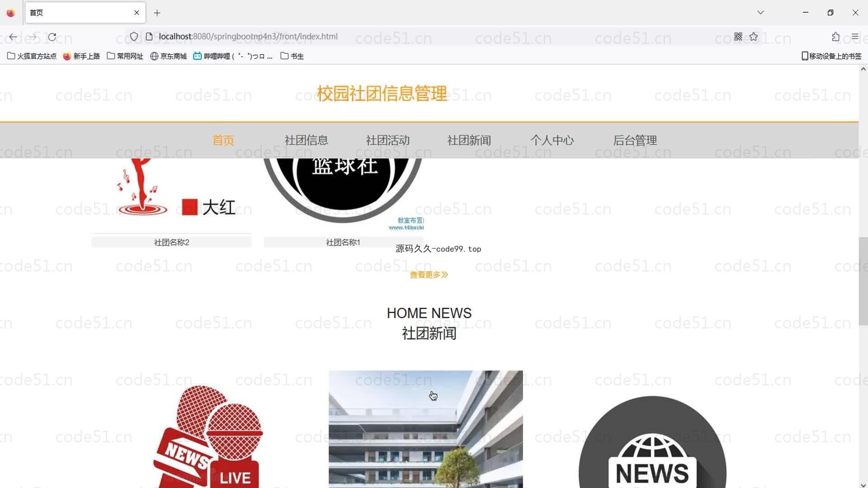Close the 首页 browser tab

click(137, 13)
